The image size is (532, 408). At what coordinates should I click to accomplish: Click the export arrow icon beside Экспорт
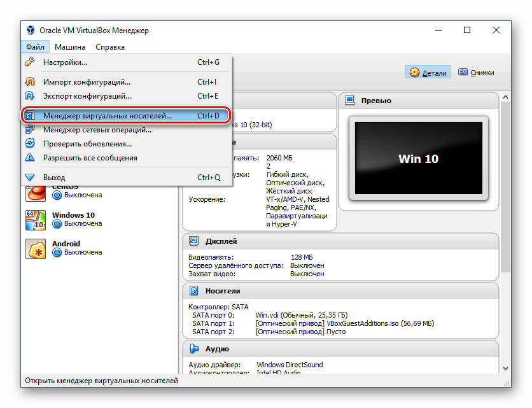30,96
